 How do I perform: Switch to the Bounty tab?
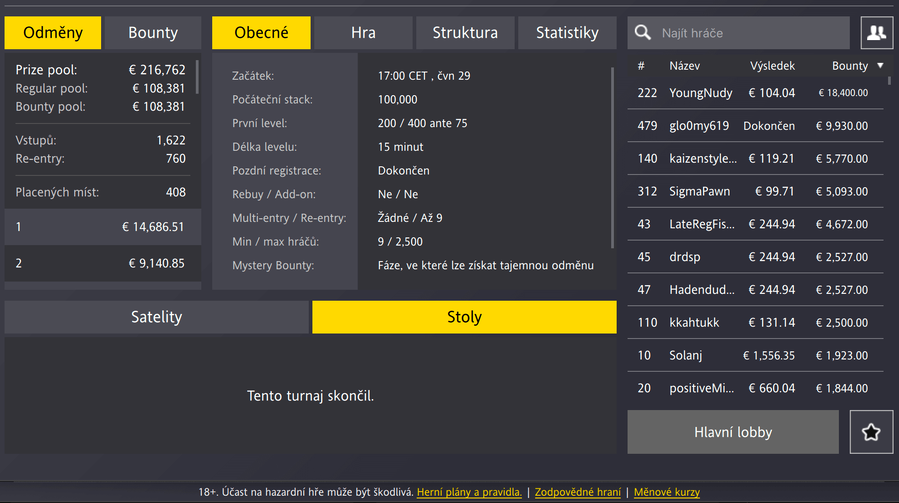coord(153,33)
